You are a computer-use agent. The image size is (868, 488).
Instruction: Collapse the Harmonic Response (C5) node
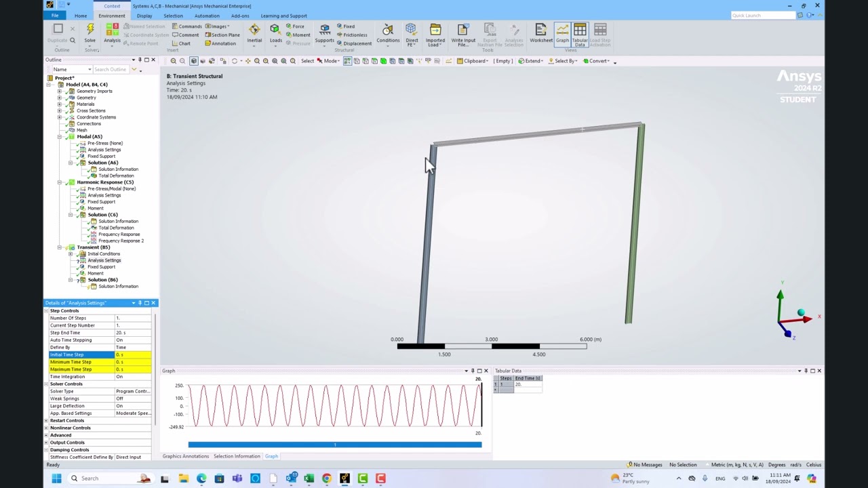[60, 182]
